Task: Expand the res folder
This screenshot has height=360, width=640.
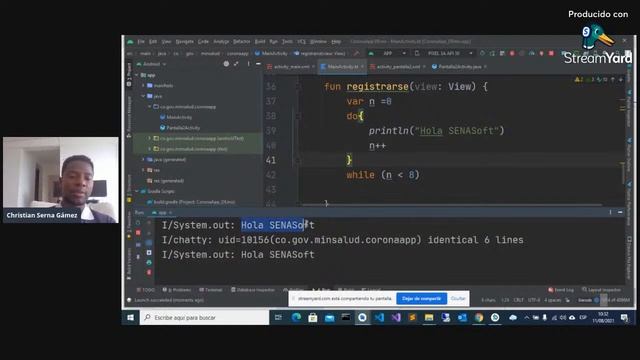Action: [143, 170]
